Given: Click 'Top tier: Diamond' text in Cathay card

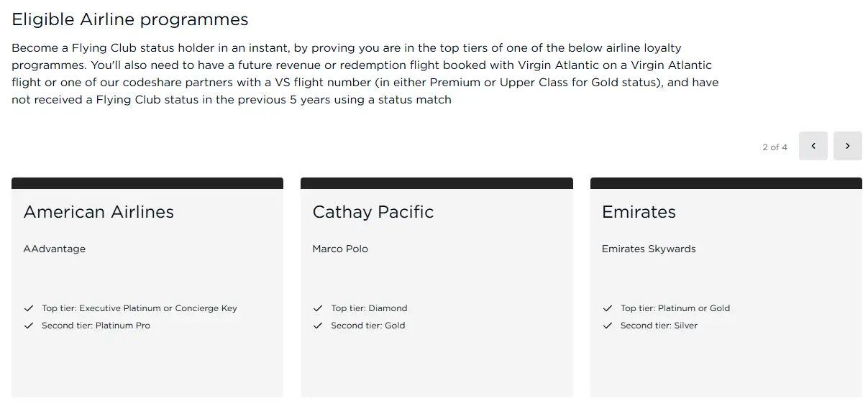Looking at the screenshot, I should (x=369, y=308).
